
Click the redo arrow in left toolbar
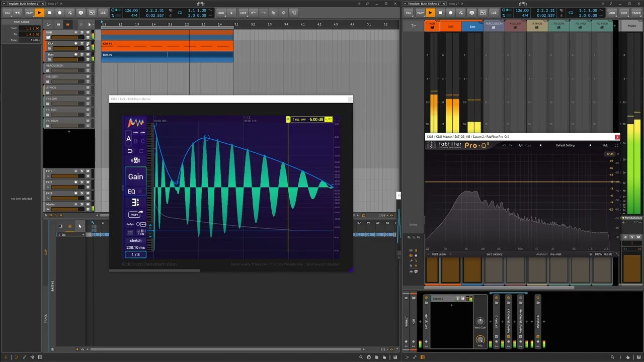coord(263,13)
